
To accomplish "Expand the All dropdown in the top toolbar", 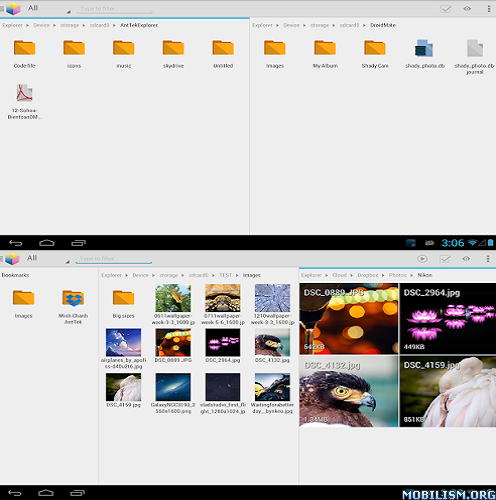I will click(x=49, y=8).
